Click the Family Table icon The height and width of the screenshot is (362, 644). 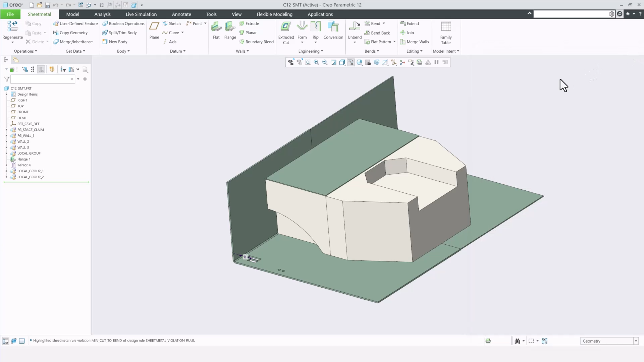coord(446,33)
